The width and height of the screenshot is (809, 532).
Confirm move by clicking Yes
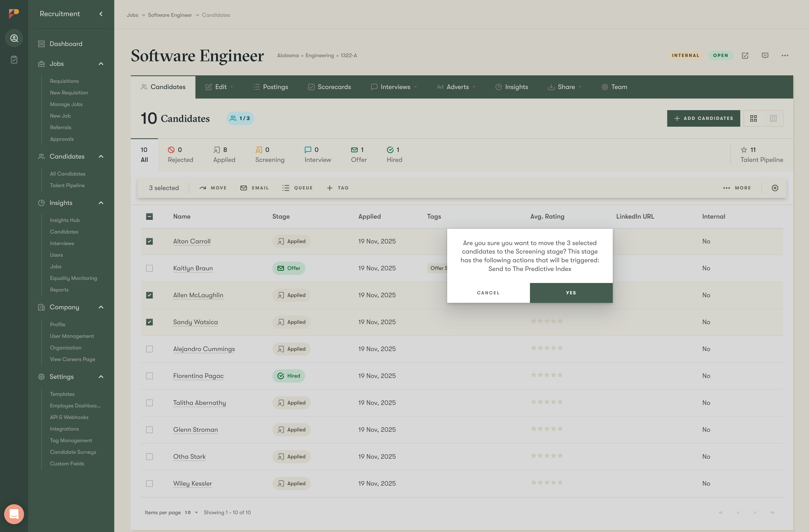[571, 293]
